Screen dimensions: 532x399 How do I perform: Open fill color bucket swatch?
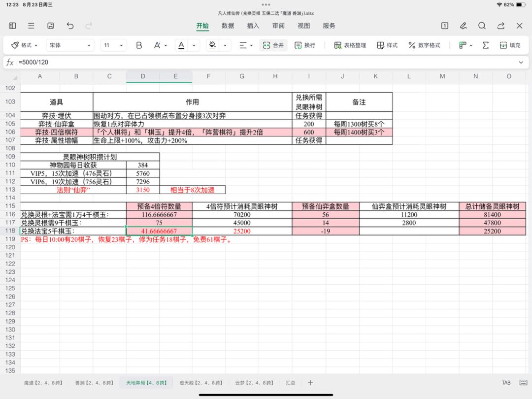pos(212,45)
